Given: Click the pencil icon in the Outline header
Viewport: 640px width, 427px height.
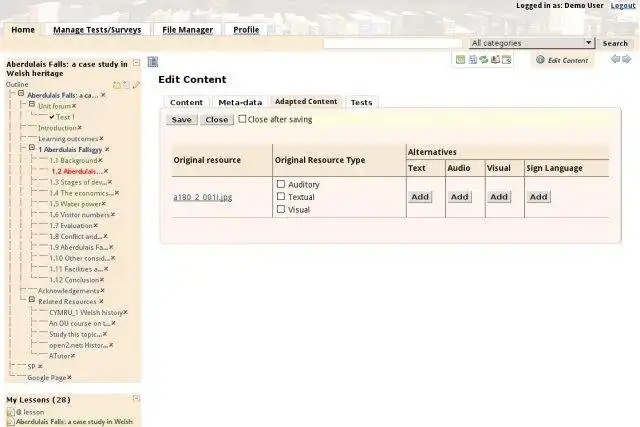Looking at the screenshot, I should coord(136,85).
